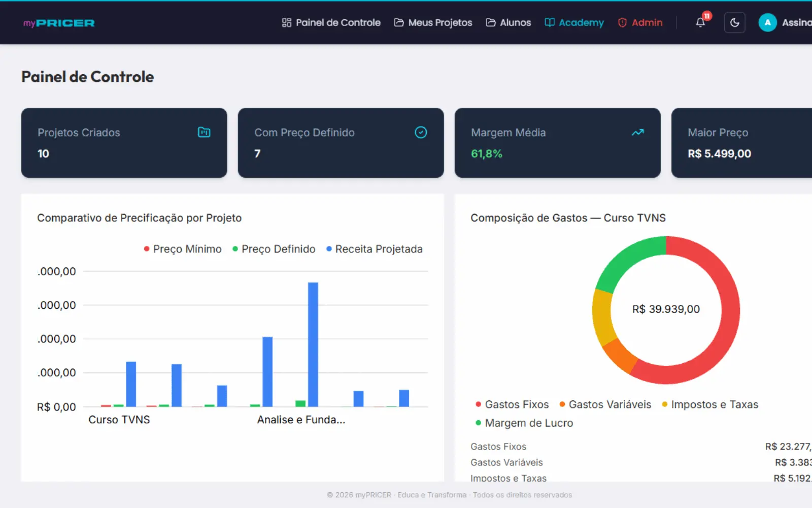Toggle Gastos Variáveis donut legend

click(x=605, y=404)
